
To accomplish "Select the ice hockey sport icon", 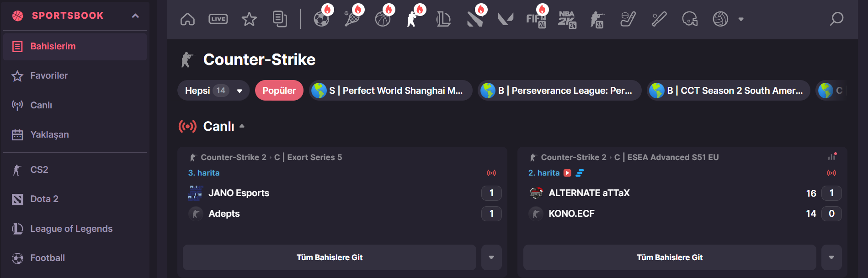I will pyautogui.click(x=628, y=19).
